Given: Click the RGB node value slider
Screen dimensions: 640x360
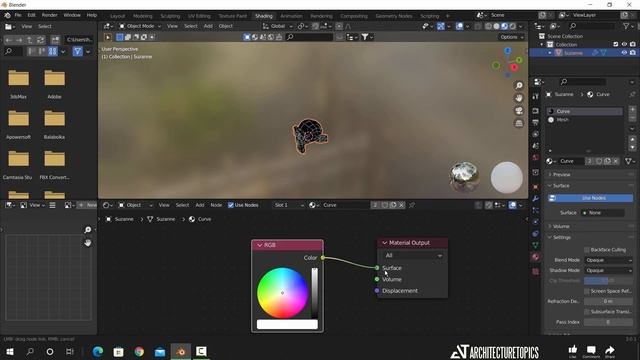Looking at the screenshot, I should (x=314, y=293).
